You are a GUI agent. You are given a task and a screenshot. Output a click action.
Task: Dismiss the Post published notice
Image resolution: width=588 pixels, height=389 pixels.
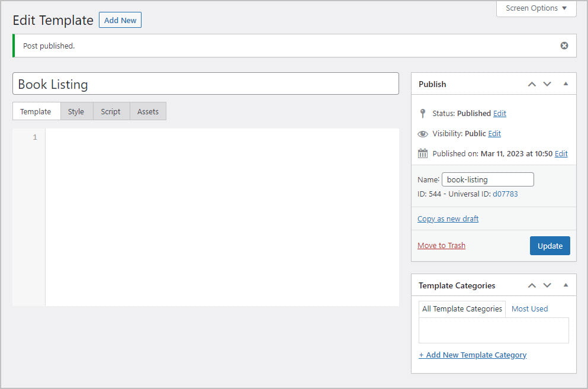564,46
